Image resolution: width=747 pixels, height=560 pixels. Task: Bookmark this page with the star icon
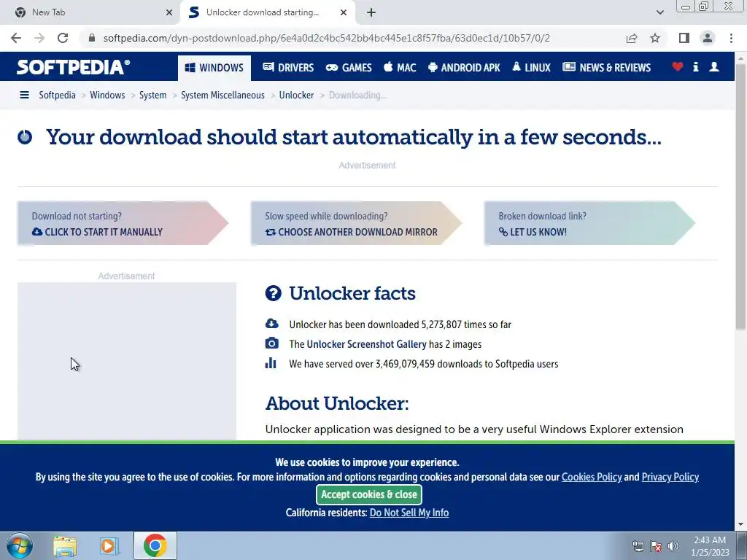[655, 38]
